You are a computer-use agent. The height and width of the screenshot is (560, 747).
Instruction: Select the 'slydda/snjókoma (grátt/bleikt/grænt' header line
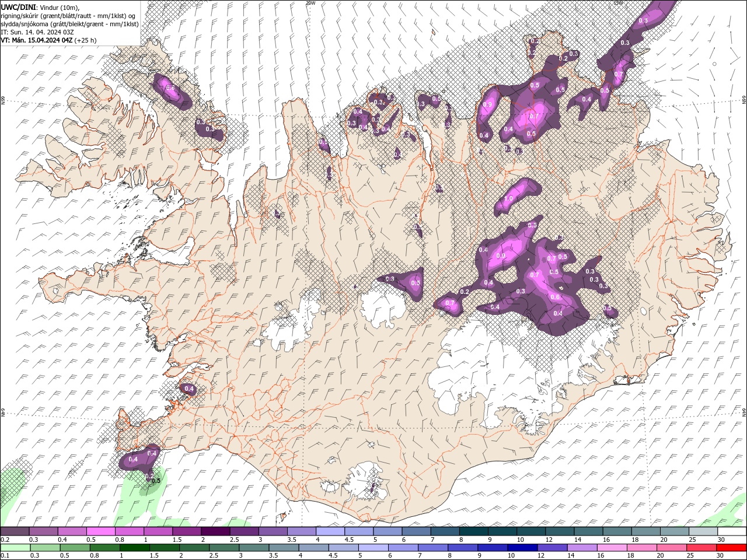pos(69,24)
